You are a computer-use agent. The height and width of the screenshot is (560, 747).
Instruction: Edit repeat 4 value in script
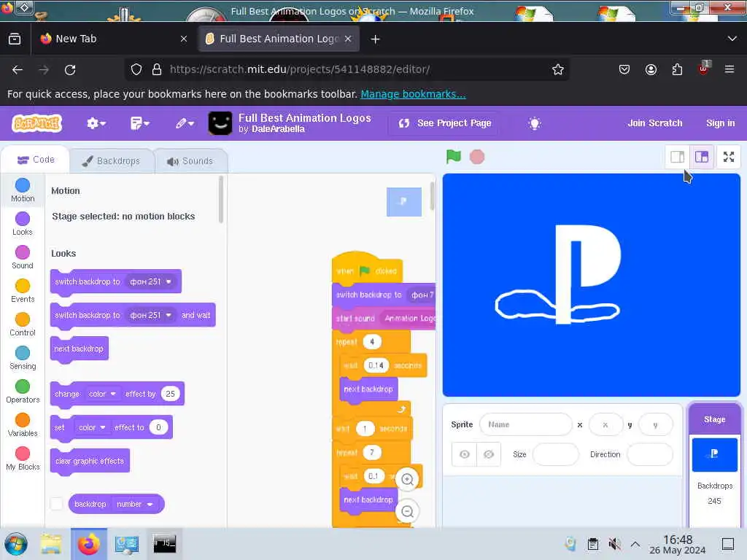pyautogui.click(x=372, y=341)
